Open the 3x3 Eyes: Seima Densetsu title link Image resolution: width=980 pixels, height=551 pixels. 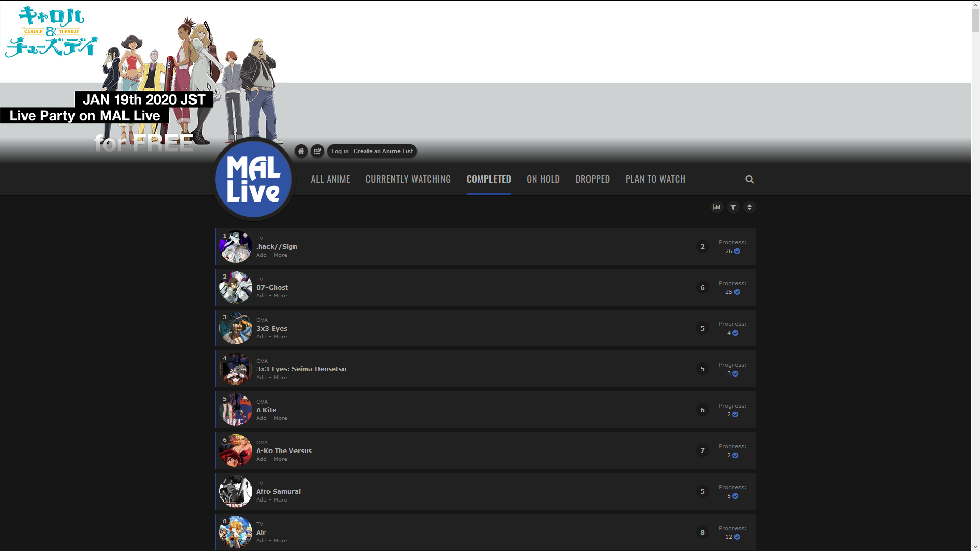[301, 369]
